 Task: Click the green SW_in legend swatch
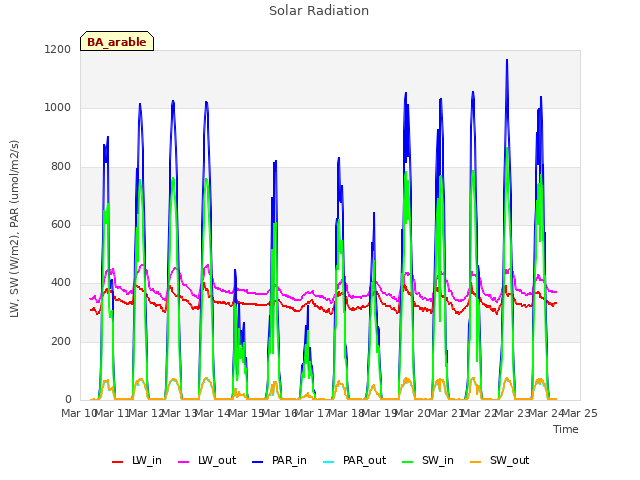coord(408,462)
